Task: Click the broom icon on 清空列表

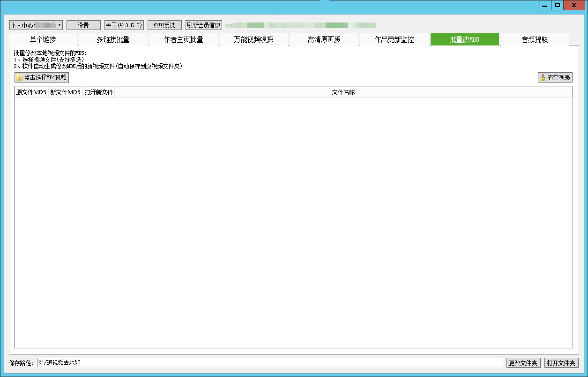Action: 543,78
